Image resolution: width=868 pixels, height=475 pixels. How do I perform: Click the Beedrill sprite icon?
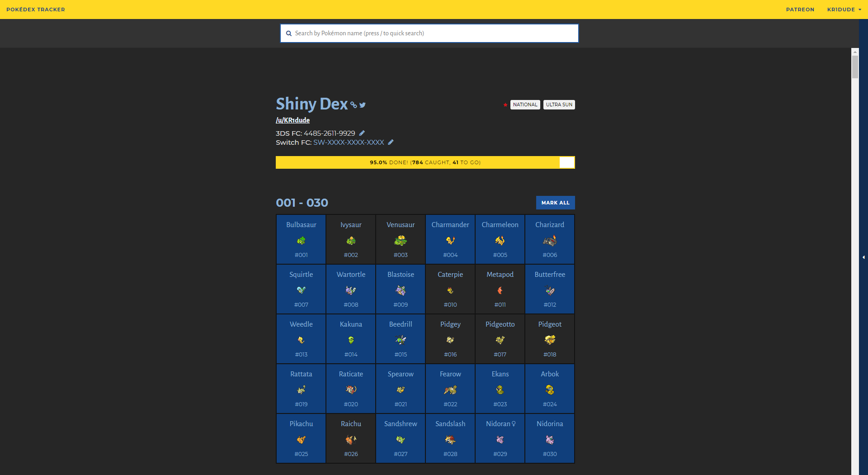[401, 340]
